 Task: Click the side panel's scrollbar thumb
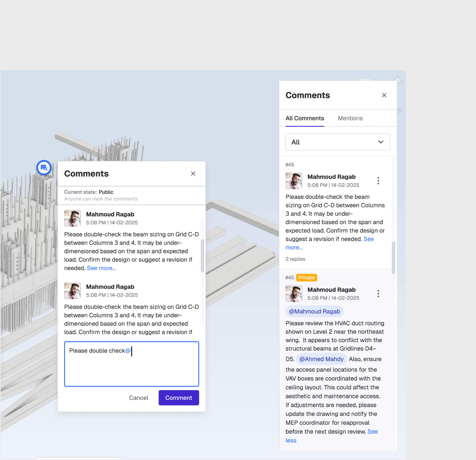pos(393,257)
